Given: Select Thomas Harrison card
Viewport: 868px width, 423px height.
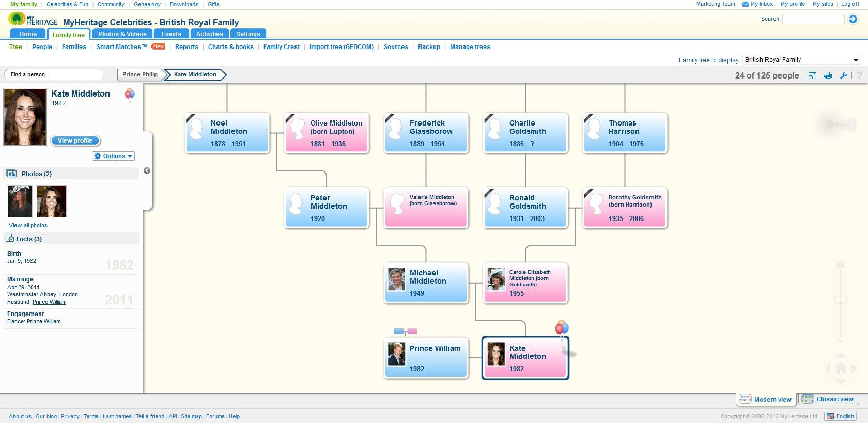Looking at the screenshot, I should pos(625,133).
